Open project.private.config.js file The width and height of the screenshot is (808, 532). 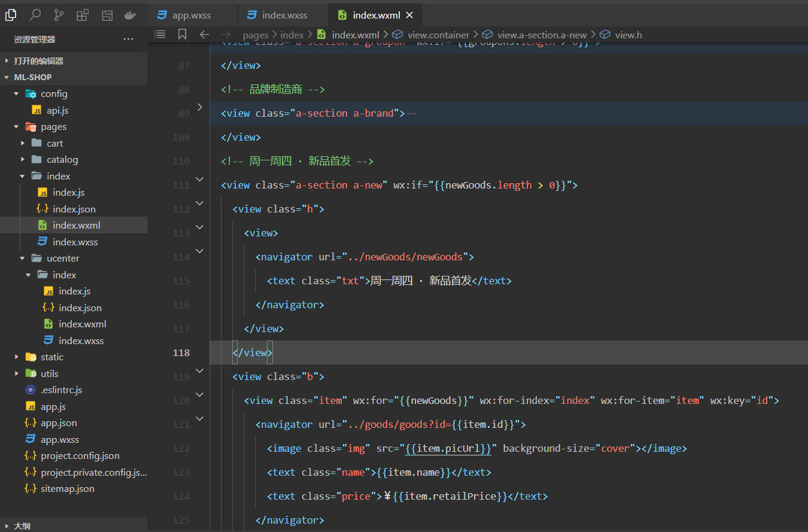coord(74,472)
